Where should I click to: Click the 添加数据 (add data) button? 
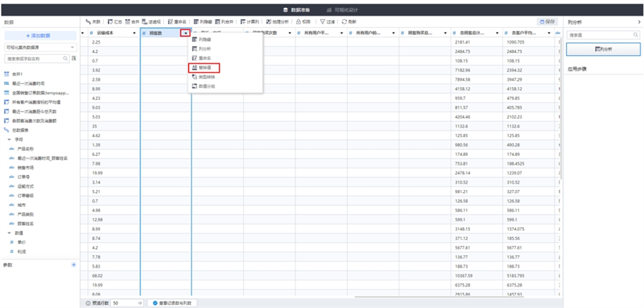pos(39,35)
